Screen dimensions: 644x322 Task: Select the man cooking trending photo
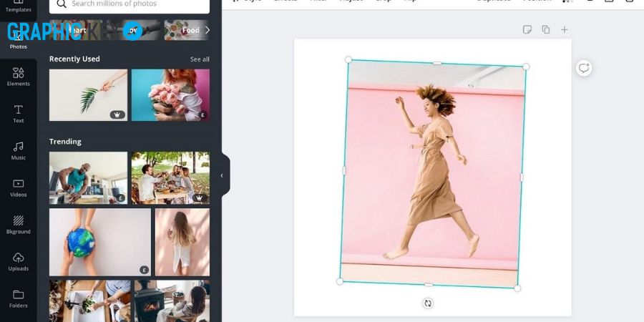tap(88, 178)
